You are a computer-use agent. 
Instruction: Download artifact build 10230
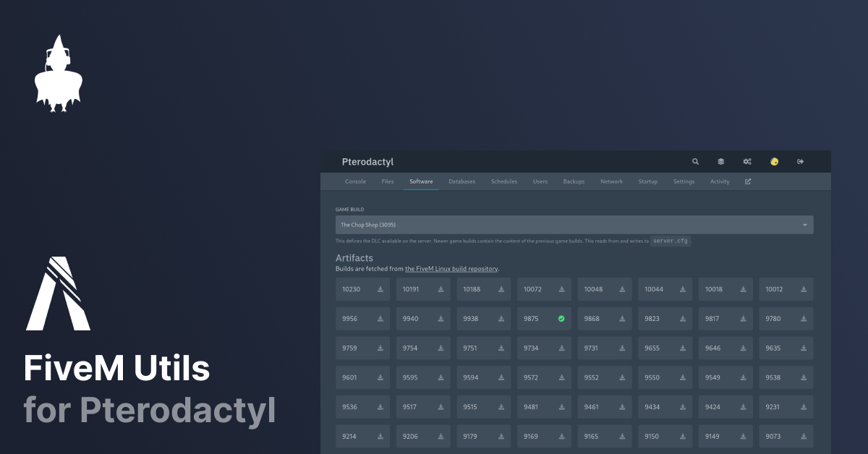pos(380,289)
